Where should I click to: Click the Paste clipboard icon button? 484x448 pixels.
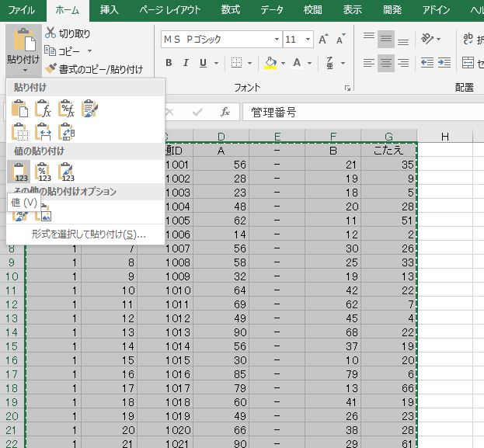click(x=23, y=40)
